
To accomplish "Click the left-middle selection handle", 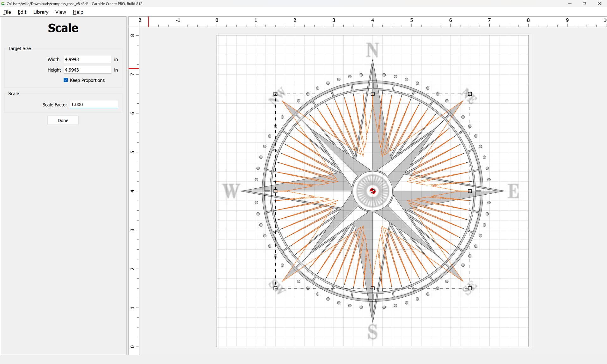I will pos(275,191).
